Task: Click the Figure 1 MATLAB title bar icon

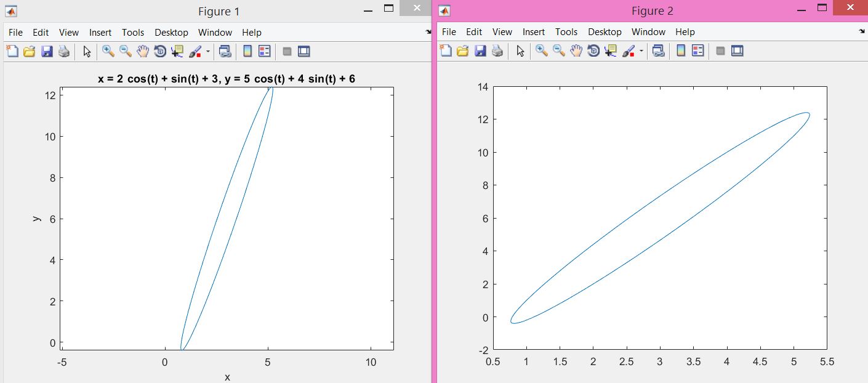Action: pyautogui.click(x=11, y=11)
